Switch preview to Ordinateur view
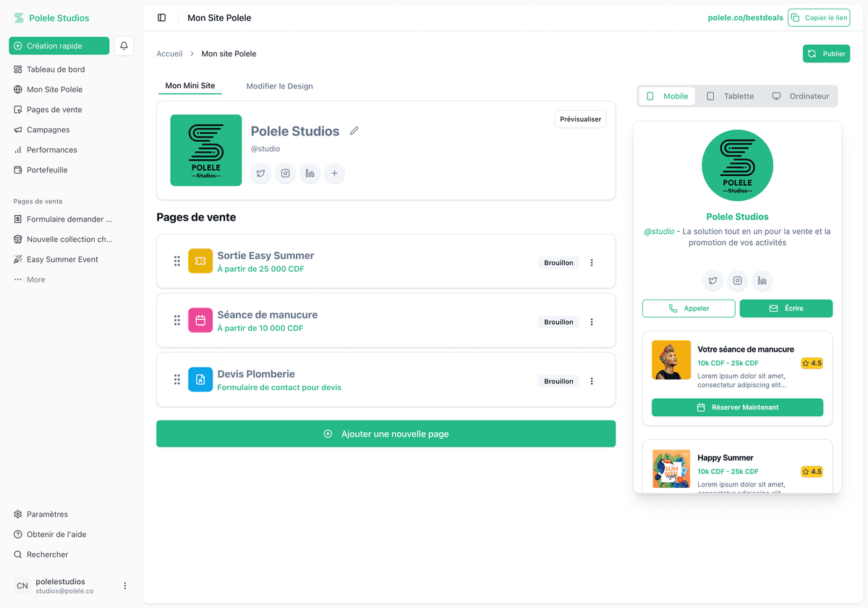868x608 pixels. pos(800,96)
